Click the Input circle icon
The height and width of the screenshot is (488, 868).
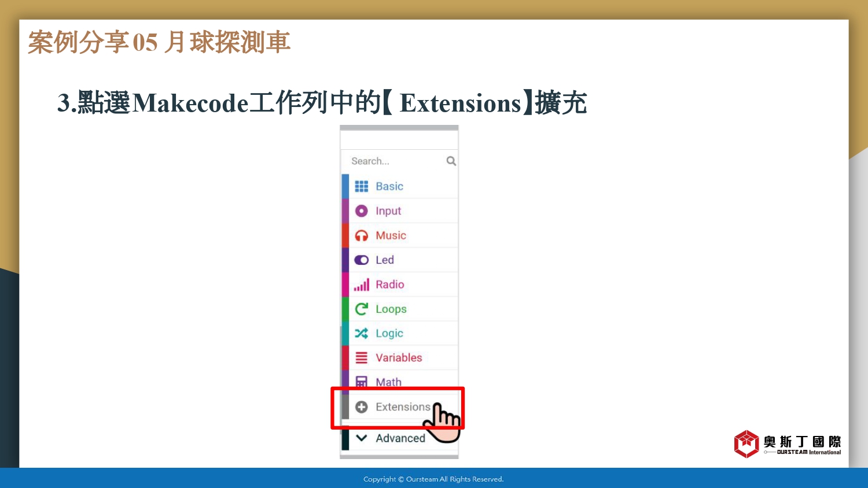362,211
